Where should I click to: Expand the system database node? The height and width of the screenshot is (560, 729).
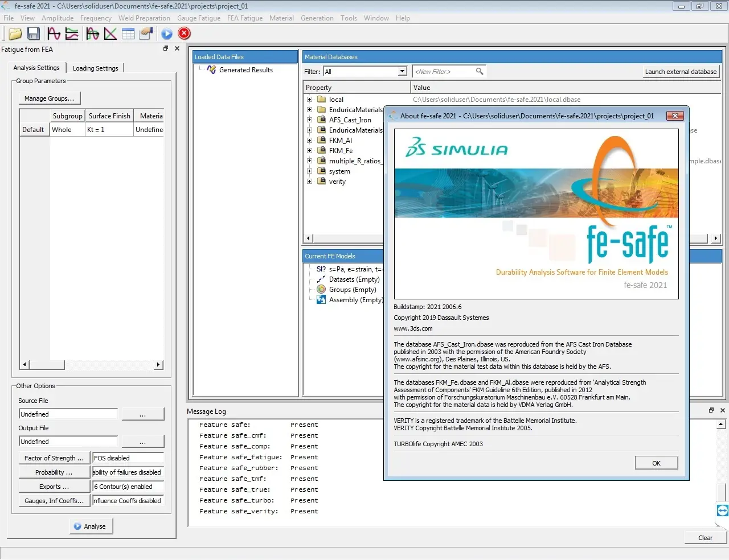[310, 171]
